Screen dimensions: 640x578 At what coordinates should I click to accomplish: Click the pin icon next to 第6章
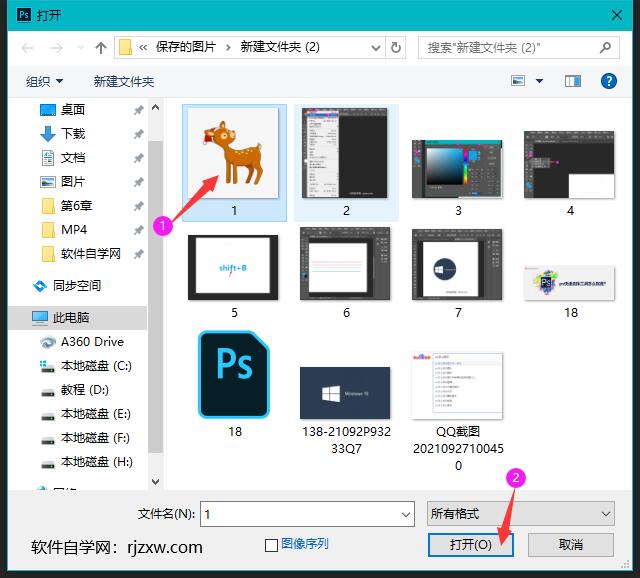pos(139,206)
